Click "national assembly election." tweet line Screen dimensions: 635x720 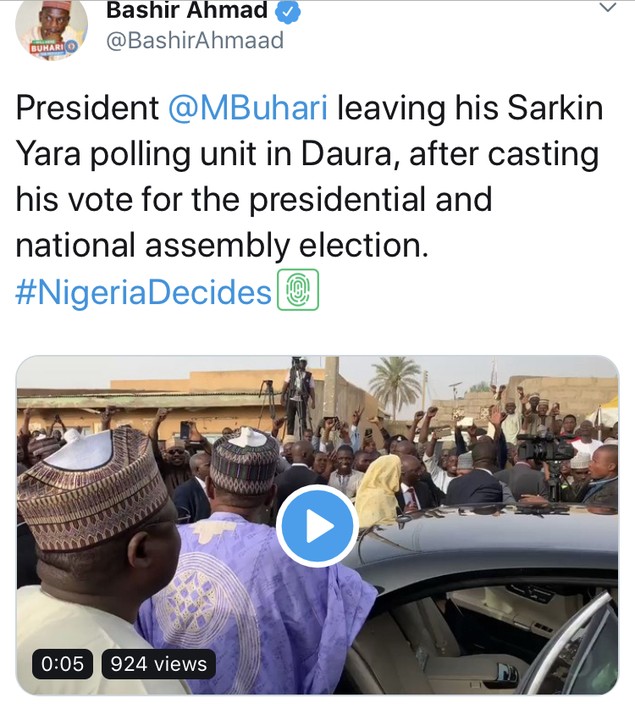(x=221, y=246)
